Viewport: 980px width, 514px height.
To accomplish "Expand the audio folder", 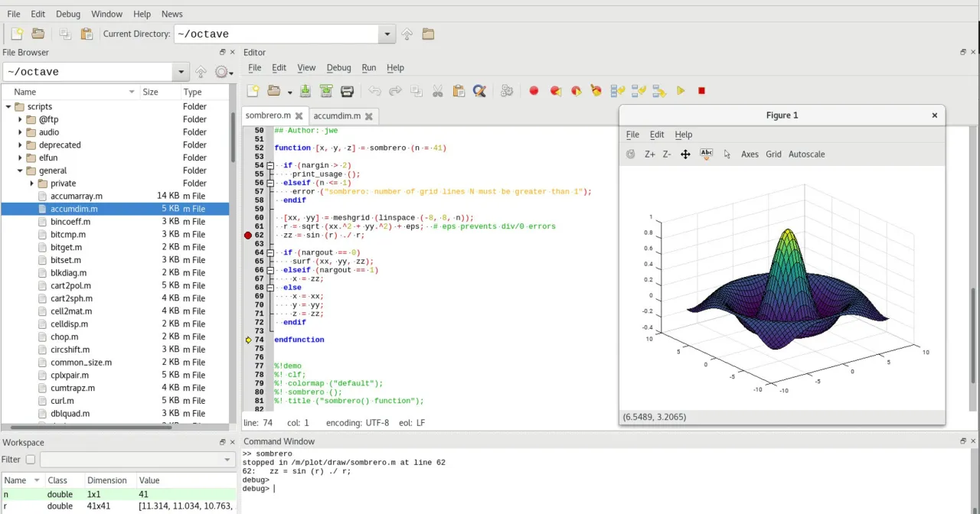I will click(21, 132).
